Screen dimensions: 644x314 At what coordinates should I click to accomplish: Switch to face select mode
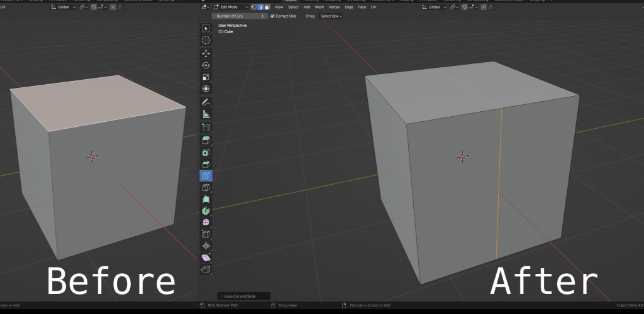[x=267, y=7]
